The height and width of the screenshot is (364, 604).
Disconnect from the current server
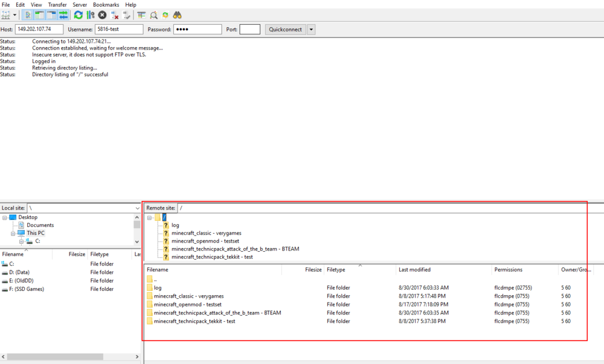coord(114,14)
